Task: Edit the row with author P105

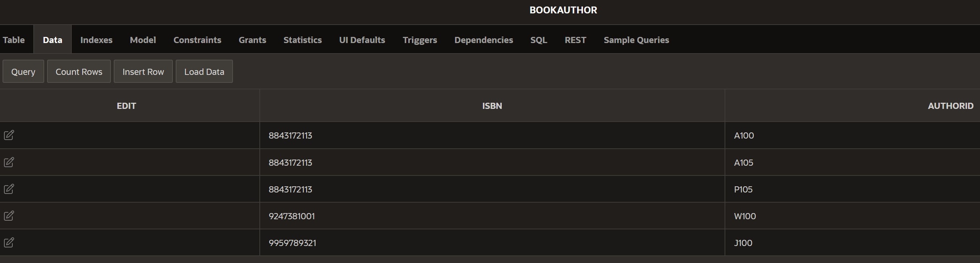Action: [x=9, y=189]
